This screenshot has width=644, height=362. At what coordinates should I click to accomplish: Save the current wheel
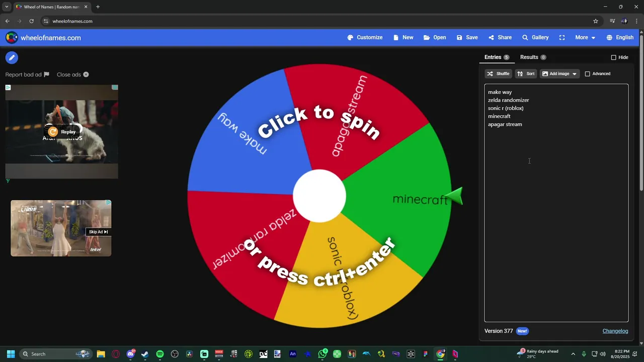click(467, 38)
